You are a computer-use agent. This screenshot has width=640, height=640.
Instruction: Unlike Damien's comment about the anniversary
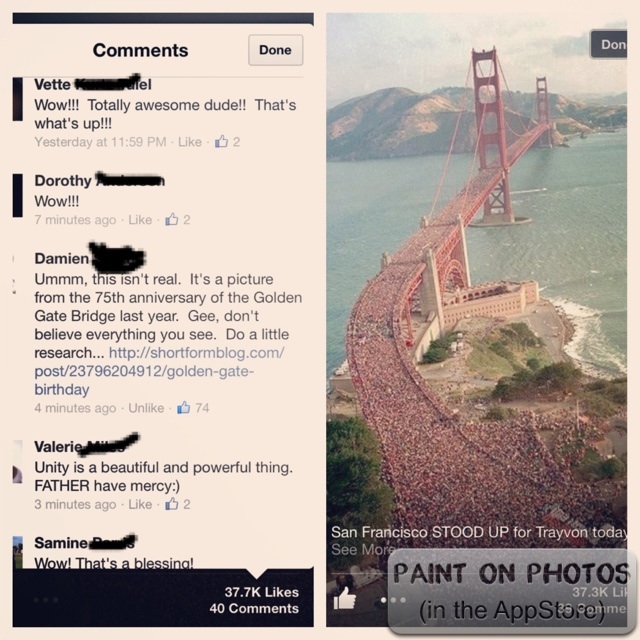click(x=146, y=408)
